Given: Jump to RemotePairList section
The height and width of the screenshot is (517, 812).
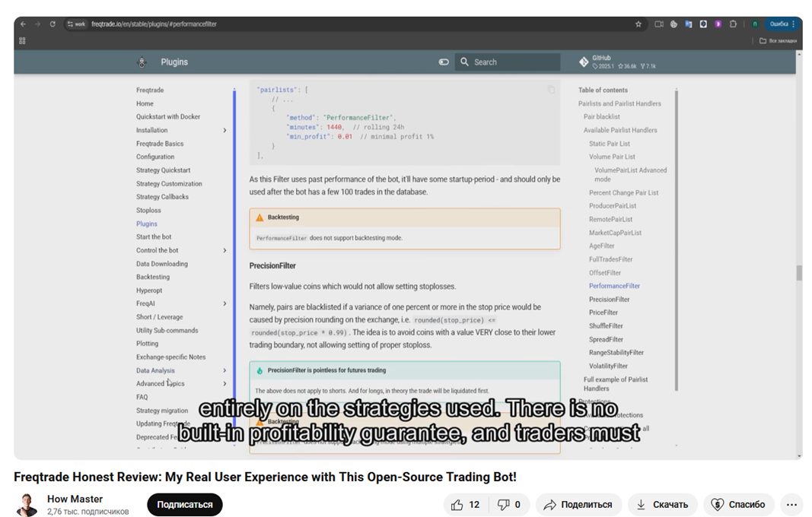Looking at the screenshot, I should [x=610, y=220].
